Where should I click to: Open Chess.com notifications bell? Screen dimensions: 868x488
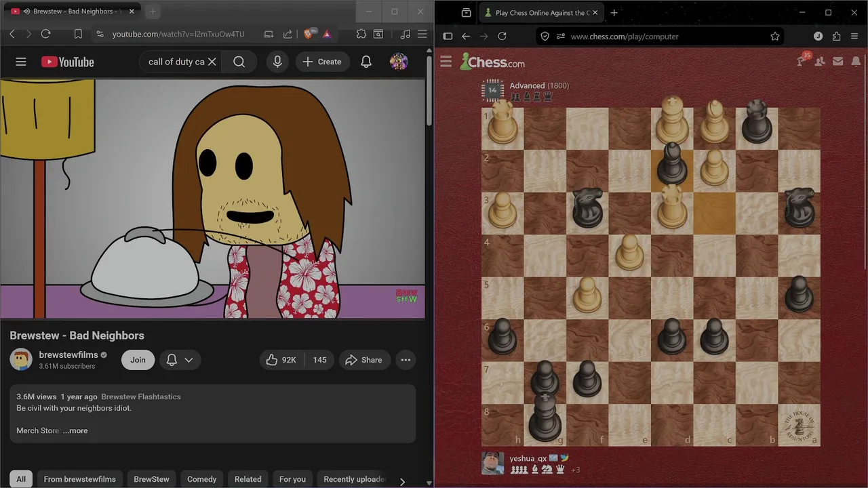(854, 62)
